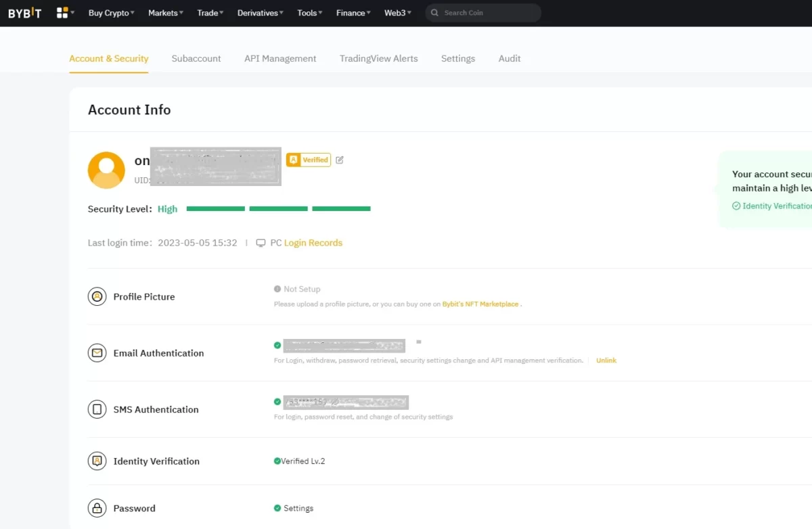Open the Web3 dropdown menu
Image resolution: width=812 pixels, height=529 pixels.
(x=397, y=13)
